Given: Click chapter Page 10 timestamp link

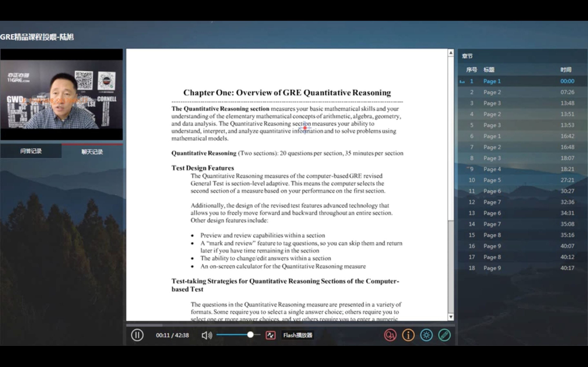Looking at the screenshot, I should point(567,180).
